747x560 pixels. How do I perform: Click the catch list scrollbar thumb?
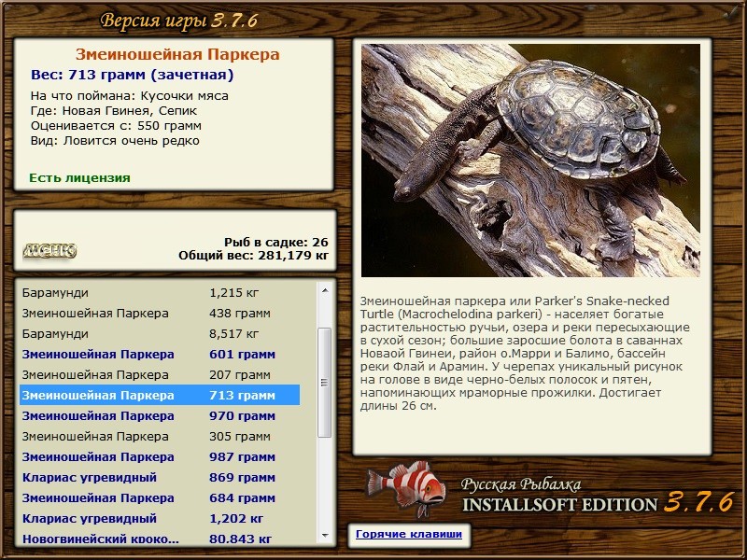point(325,383)
